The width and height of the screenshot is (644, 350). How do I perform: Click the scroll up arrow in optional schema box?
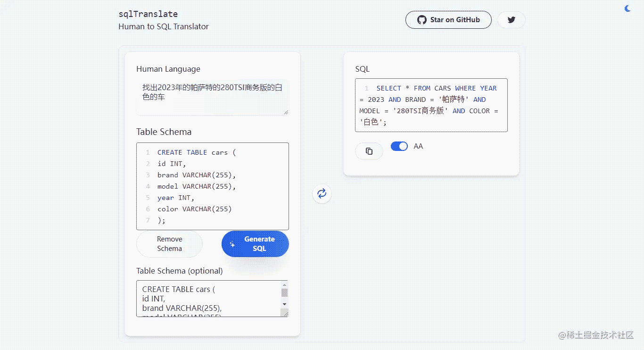[284, 285]
